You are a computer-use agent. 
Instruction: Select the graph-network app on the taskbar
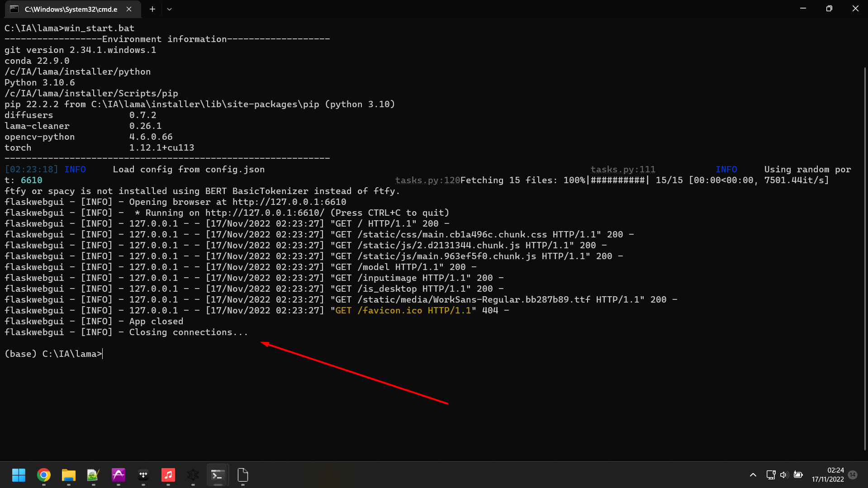click(x=193, y=475)
